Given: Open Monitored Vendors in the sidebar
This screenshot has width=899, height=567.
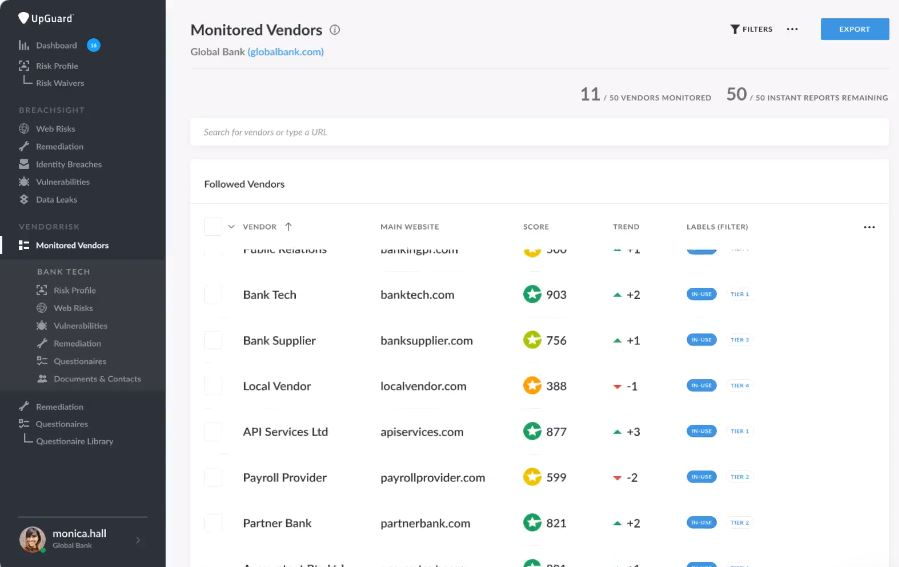Looking at the screenshot, I should 72,245.
